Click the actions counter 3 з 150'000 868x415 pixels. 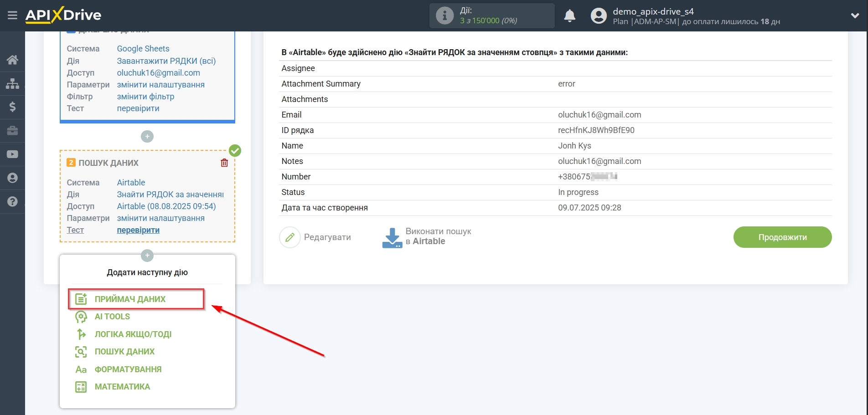pos(488,20)
